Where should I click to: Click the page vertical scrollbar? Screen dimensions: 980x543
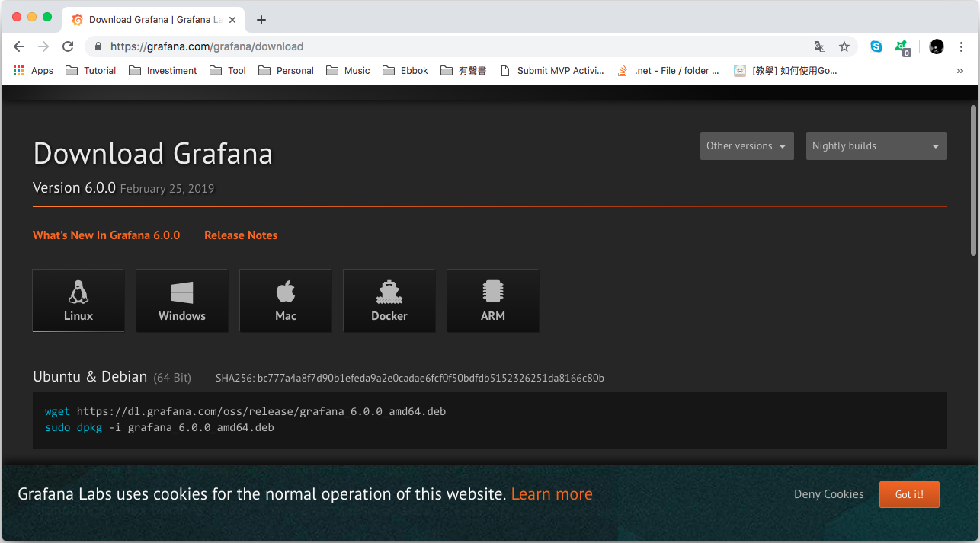(974, 180)
